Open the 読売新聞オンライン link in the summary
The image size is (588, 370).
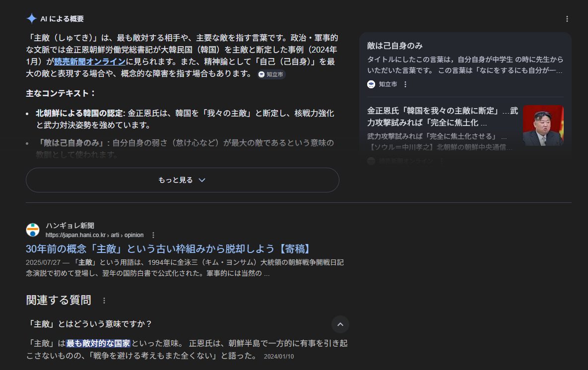coord(90,62)
